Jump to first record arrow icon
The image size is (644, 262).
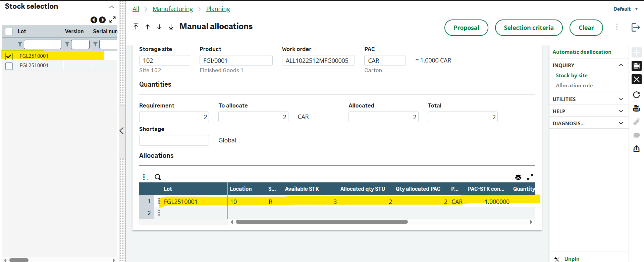click(136, 27)
